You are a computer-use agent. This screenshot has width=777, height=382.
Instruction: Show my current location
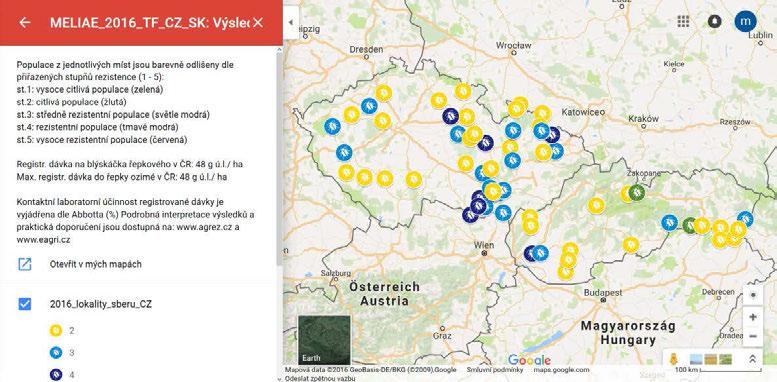[x=753, y=296]
